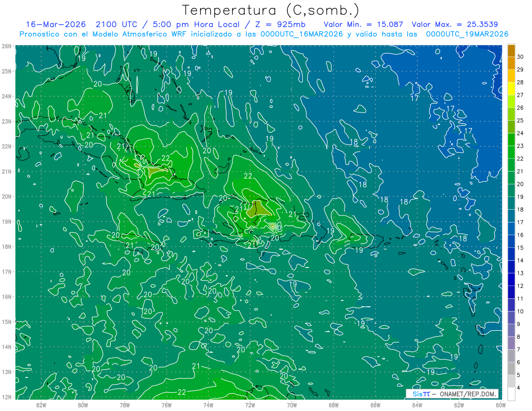Click the "Temperatura (C,somb.)" chart title
The height and width of the screenshot is (411, 532).
click(271, 10)
